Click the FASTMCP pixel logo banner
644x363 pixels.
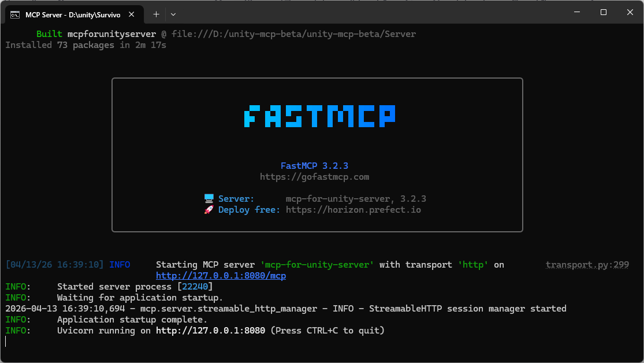pyautogui.click(x=320, y=116)
